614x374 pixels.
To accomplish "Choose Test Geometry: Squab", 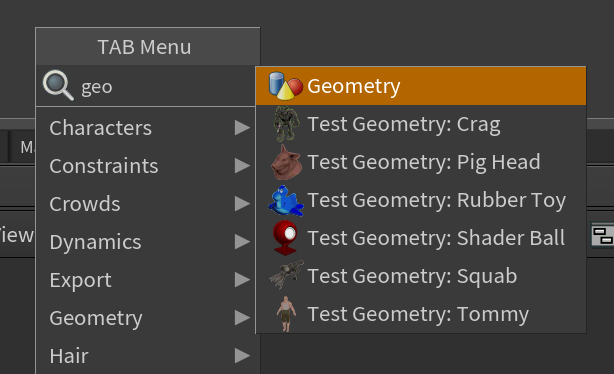I will point(421,276).
